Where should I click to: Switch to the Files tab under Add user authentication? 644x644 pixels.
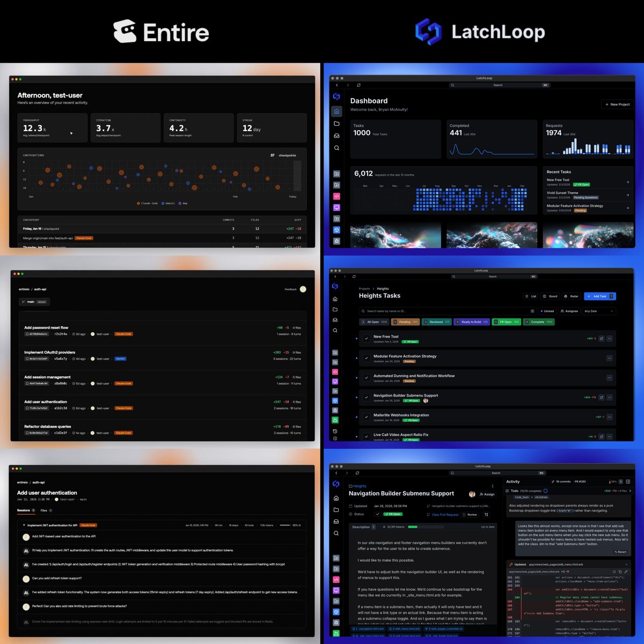[x=43, y=510]
